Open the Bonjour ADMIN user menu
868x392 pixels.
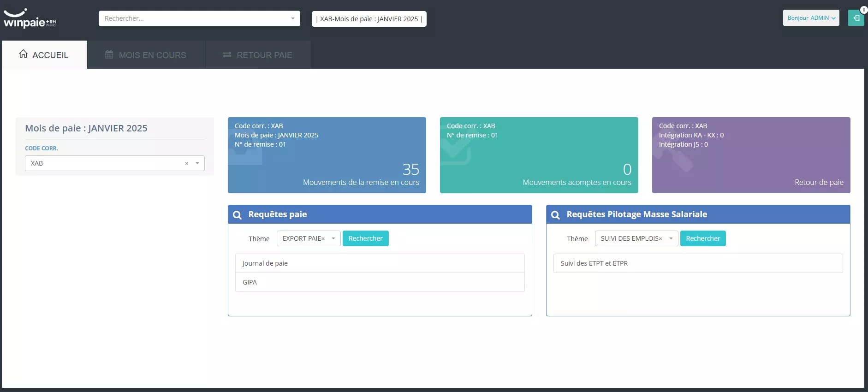(811, 18)
